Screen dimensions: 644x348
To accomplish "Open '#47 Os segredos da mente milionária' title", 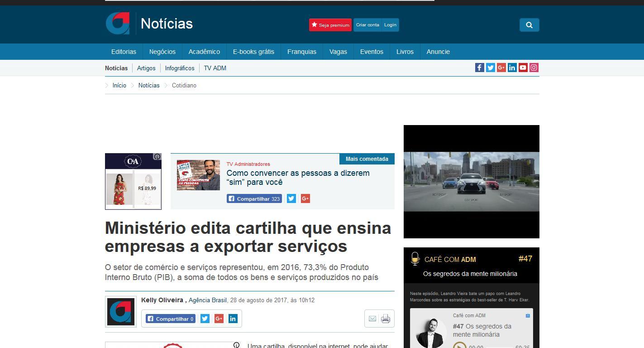I will [x=482, y=330].
